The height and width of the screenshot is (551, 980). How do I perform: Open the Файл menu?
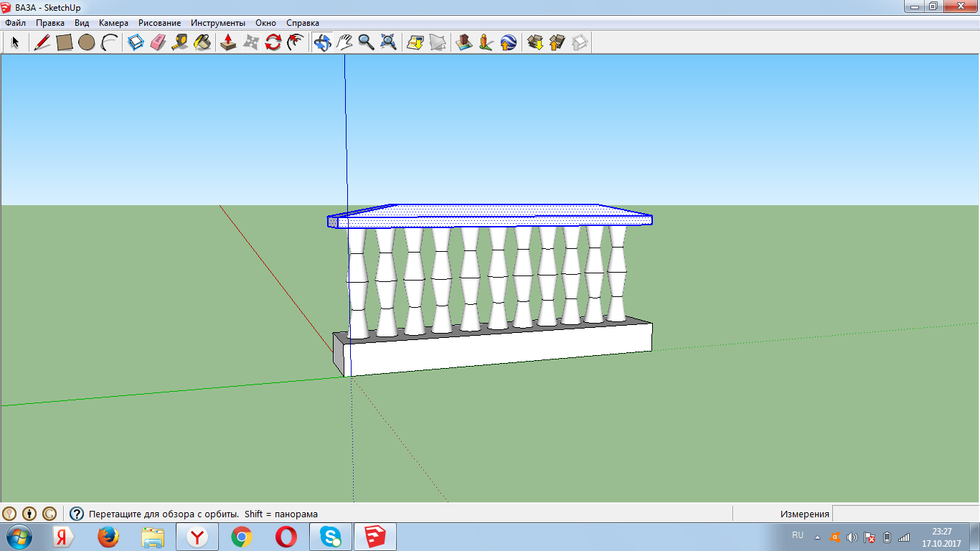pyautogui.click(x=15, y=23)
